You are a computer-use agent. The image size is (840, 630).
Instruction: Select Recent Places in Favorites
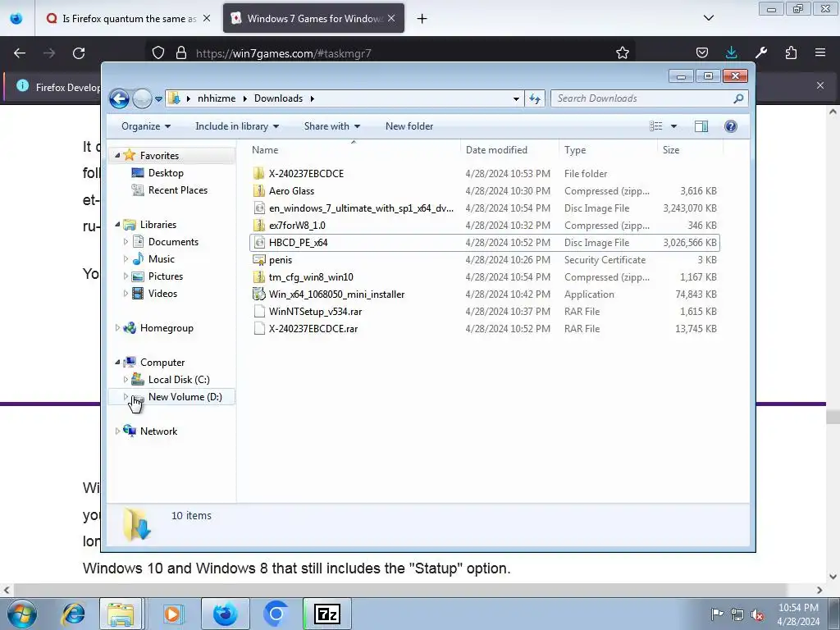point(177,190)
